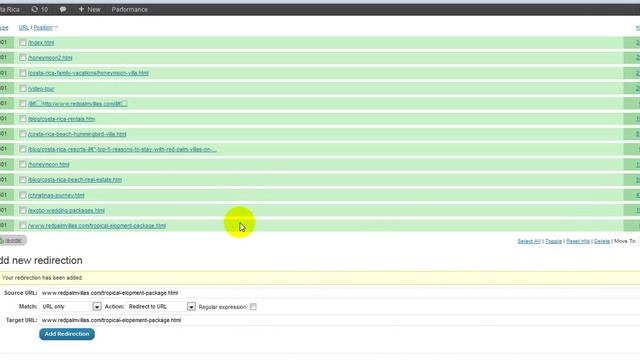Open the /index.html redirect link

click(41, 42)
